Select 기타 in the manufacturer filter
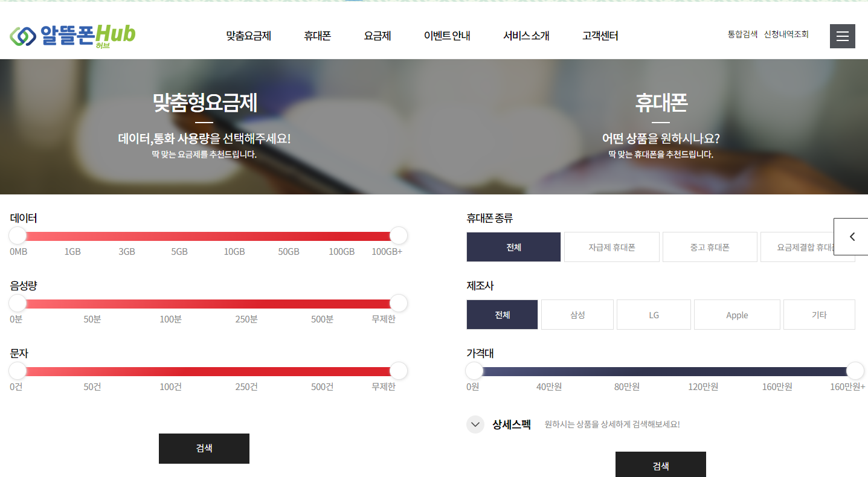Viewport: 868px width, 477px height. point(819,315)
